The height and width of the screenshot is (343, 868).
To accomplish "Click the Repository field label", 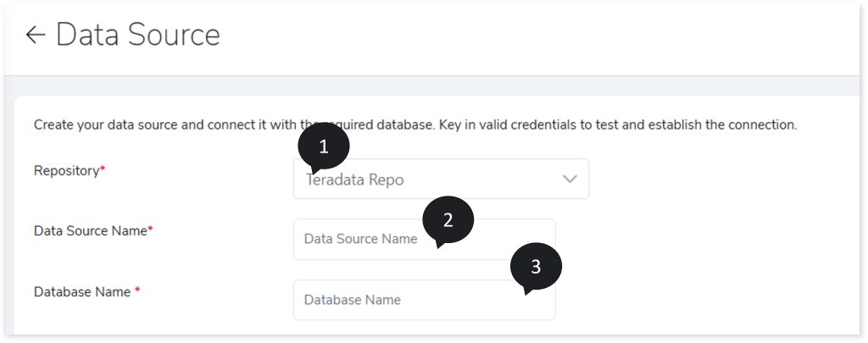I will tap(66, 170).
